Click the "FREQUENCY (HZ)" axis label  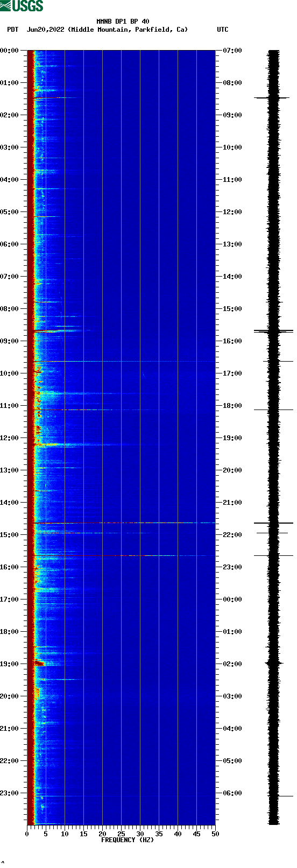[x=128, y=840]
